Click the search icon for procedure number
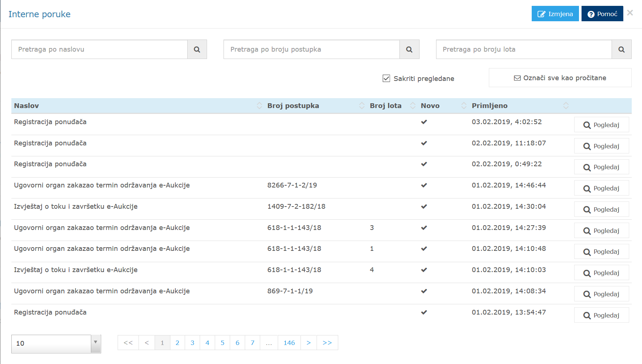Image resolution: width=642 pixels, height=364 pixels. point(409,49)
